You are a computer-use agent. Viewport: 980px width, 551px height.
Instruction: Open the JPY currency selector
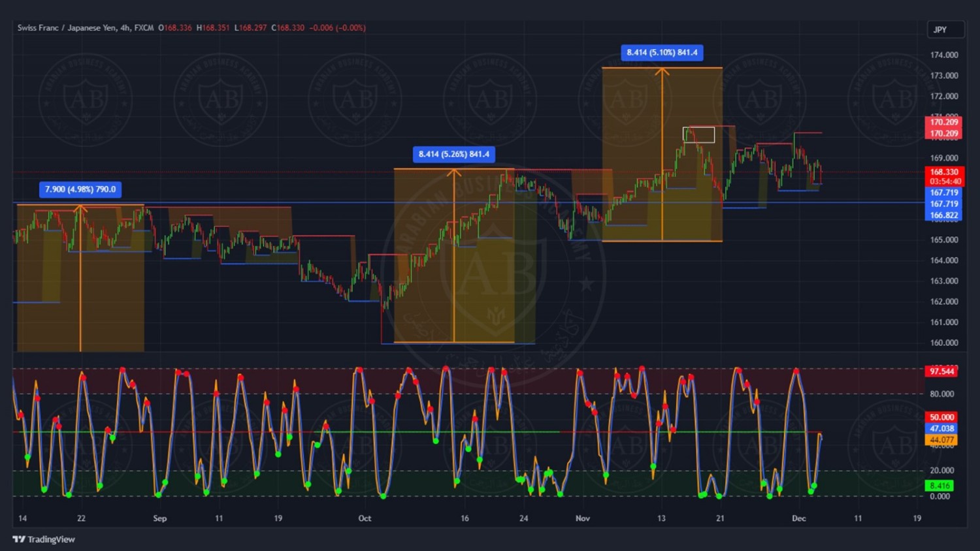(945, 29)
